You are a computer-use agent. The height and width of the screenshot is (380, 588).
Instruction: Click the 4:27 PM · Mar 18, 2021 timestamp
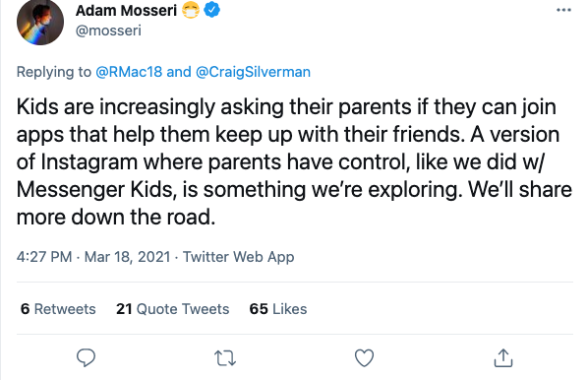(93, 257)
